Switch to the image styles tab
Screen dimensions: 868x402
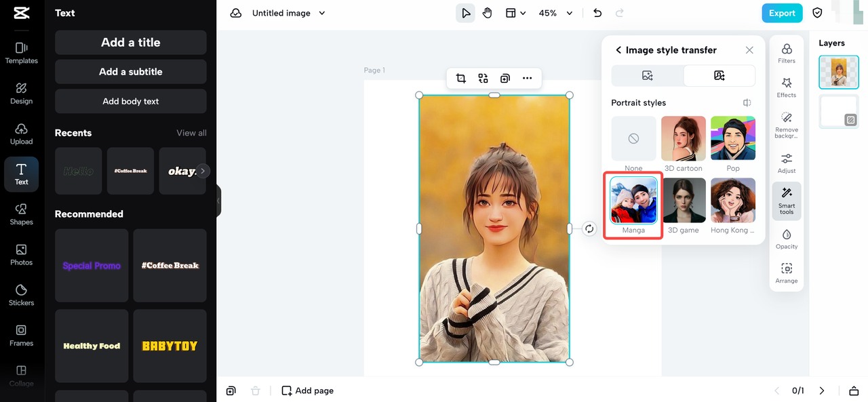648,76
